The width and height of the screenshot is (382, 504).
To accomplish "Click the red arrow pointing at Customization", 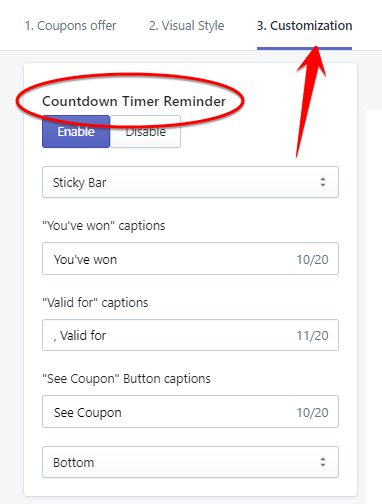I will pyautogui.click(x=309, y=100).
